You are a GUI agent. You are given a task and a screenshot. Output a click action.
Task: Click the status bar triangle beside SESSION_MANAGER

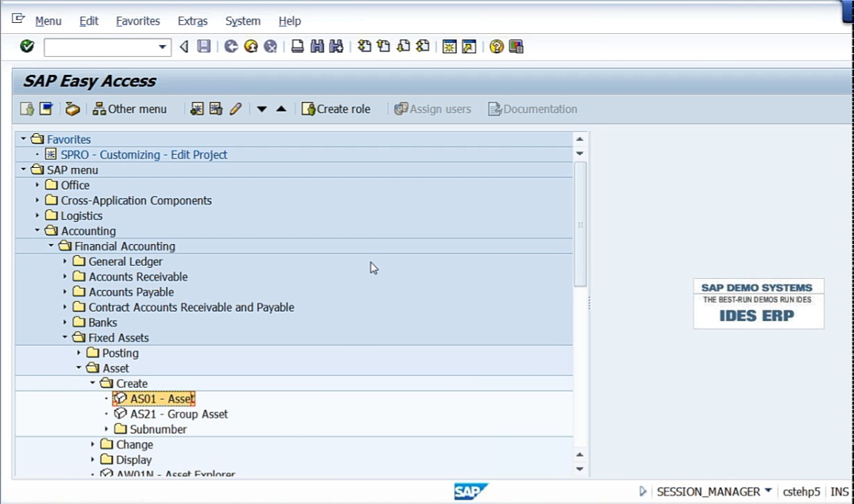coord(643,491)
